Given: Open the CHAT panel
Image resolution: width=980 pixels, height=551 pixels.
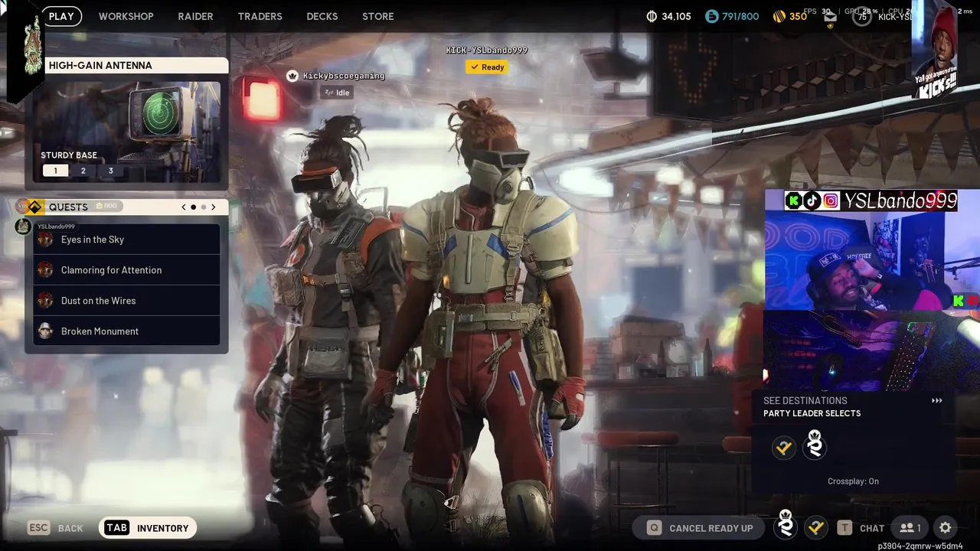Looking at the screenshot, I should [861, 528].
